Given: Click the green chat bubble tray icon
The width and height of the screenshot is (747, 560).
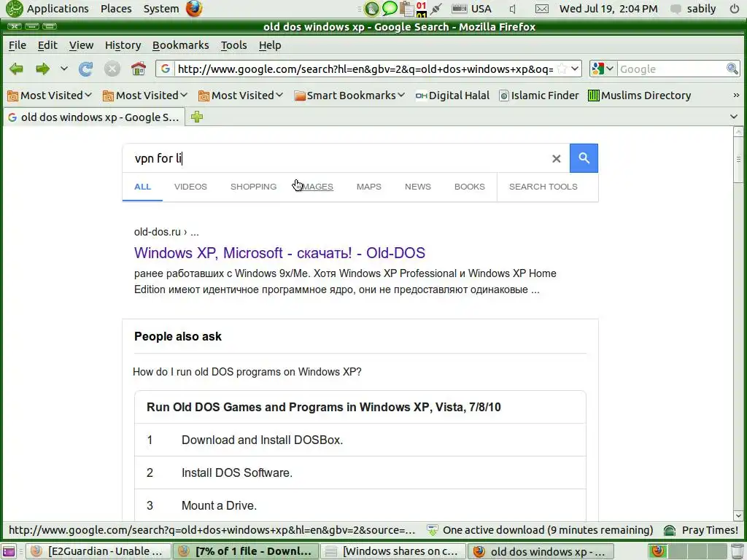Looking at the screenshot, I should [390, 8].
